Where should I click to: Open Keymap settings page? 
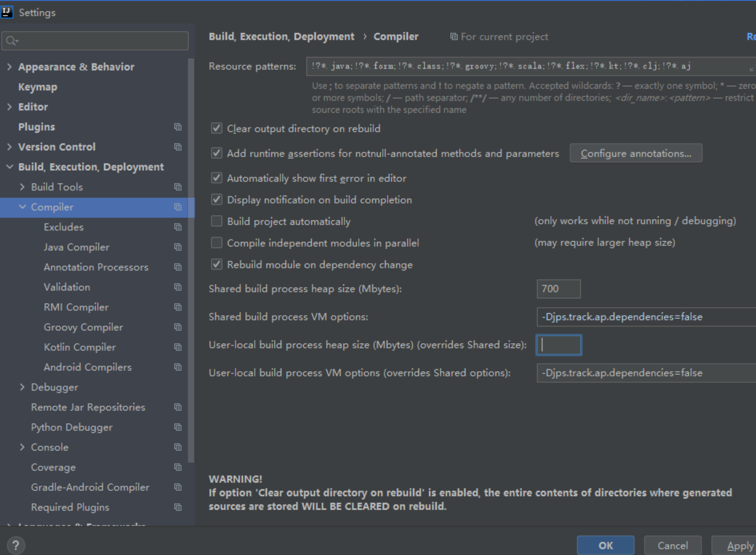(x=37, y=87)
